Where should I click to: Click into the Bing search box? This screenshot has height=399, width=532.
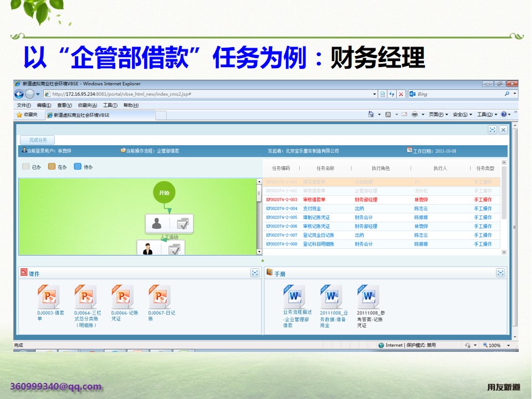[x=459, y=94]
